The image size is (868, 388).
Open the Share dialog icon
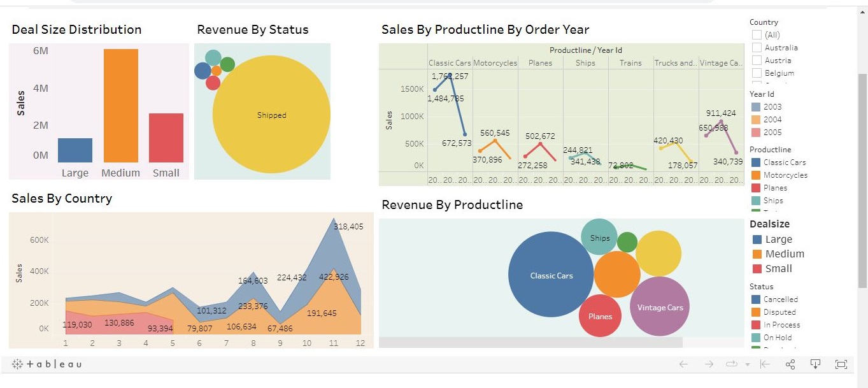click(x=790, y=364)
